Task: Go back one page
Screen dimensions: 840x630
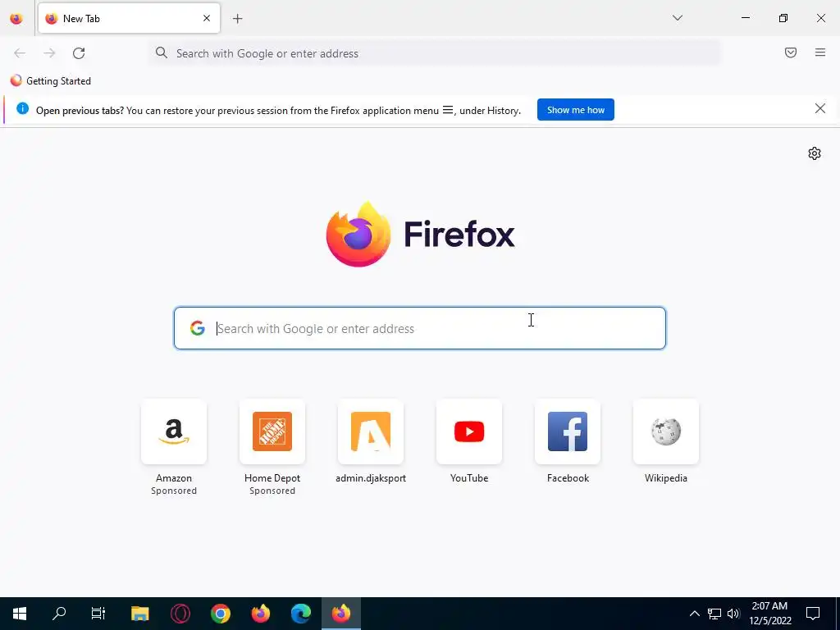Action: pos(20,53)
